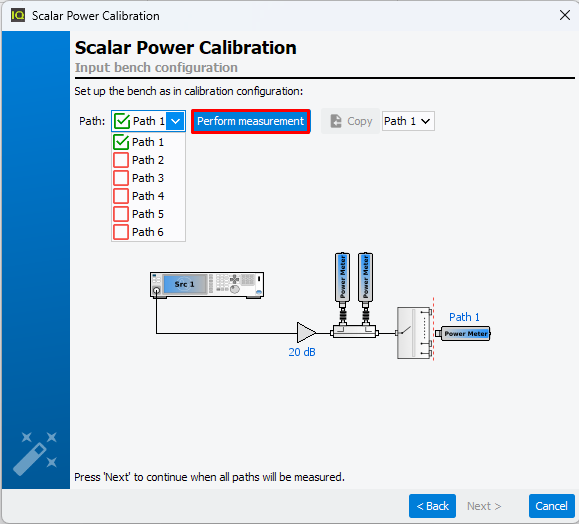Click the IQ application logo icon
This screenshot has width=579, height=524.
17,16
